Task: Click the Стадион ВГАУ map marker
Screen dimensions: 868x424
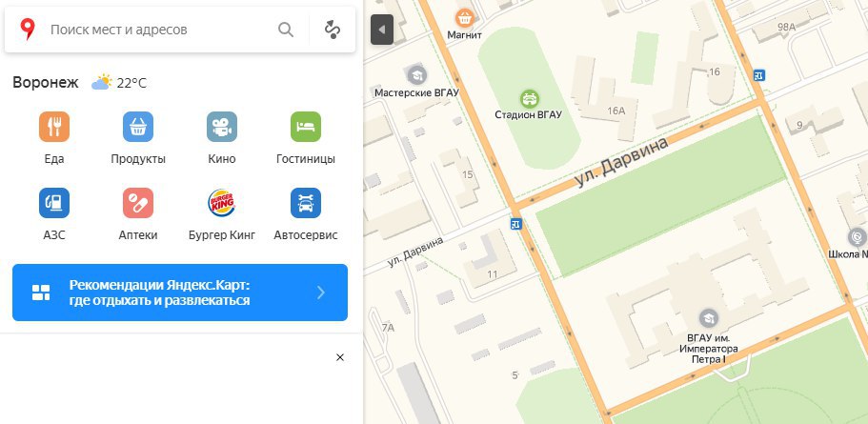Action: 530,99
